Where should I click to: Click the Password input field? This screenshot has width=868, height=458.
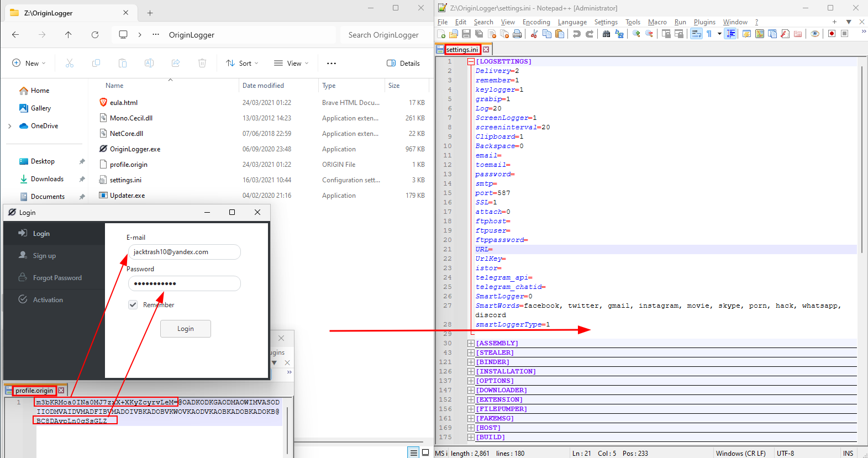185,283
